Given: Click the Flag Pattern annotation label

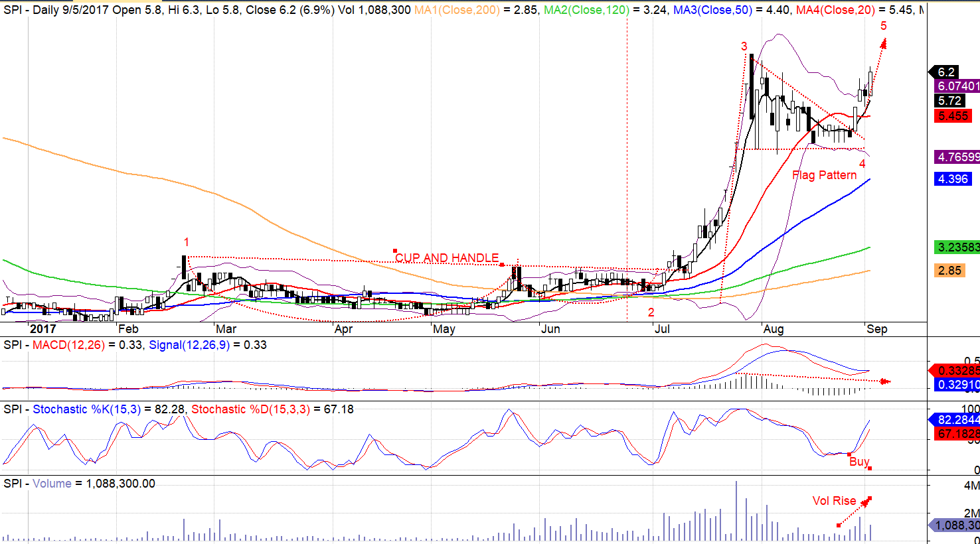Looking at the screenshot, I should [825, 175].
